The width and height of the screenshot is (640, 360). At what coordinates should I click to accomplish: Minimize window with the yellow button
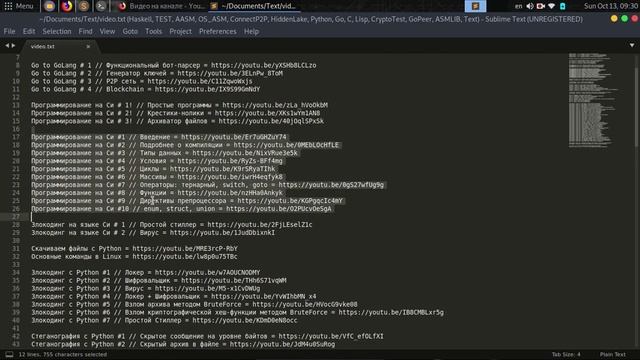tap(614, 19)
